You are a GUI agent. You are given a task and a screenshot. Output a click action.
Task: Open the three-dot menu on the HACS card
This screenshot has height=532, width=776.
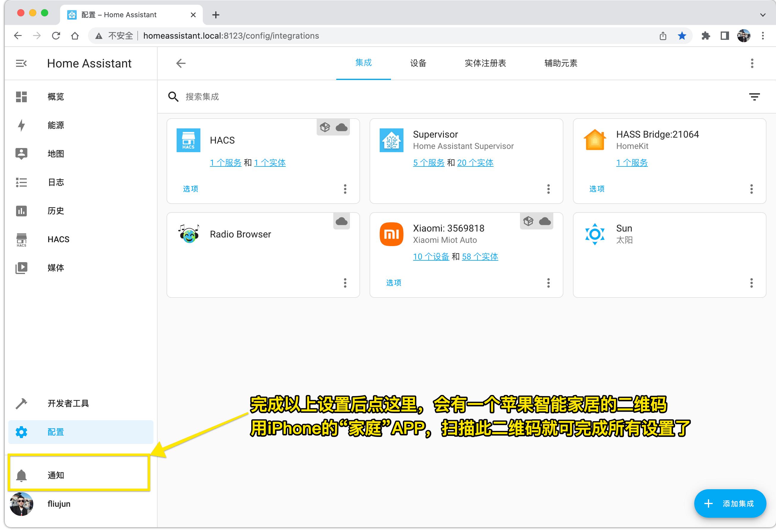tap(345, 189)
